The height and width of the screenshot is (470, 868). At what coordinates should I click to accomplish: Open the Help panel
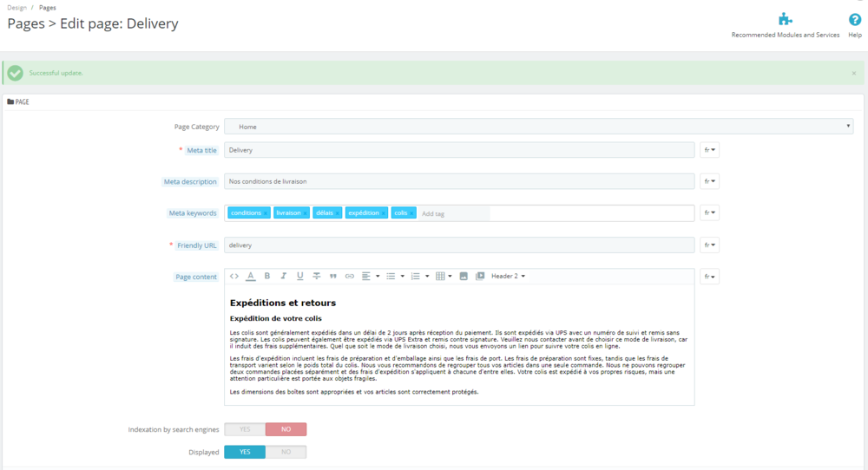coord(855,25)
